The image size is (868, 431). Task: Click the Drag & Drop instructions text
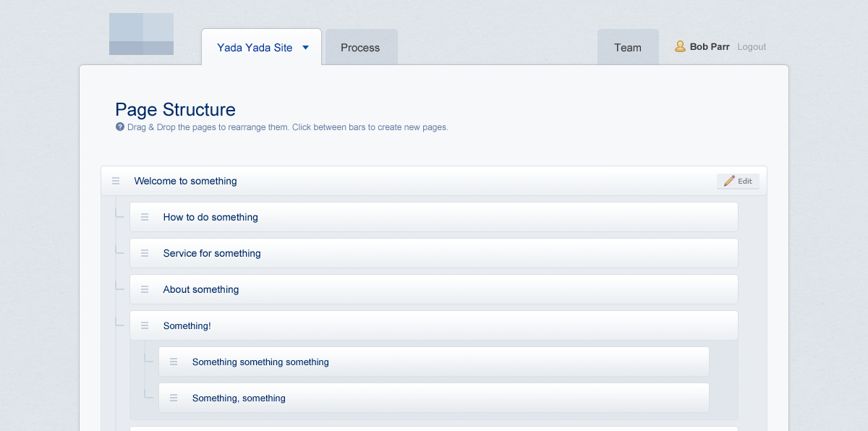[287, 127]
